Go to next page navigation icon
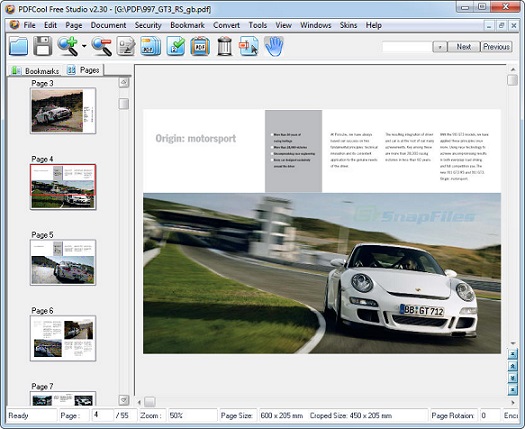The height and width of the screenshot is (429, 525). click(x=513, y=378)
